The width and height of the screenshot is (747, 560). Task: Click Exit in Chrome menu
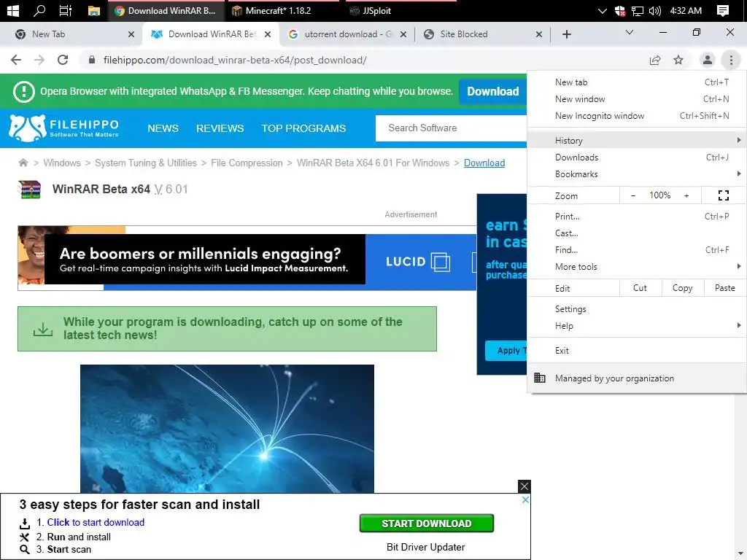637,351
